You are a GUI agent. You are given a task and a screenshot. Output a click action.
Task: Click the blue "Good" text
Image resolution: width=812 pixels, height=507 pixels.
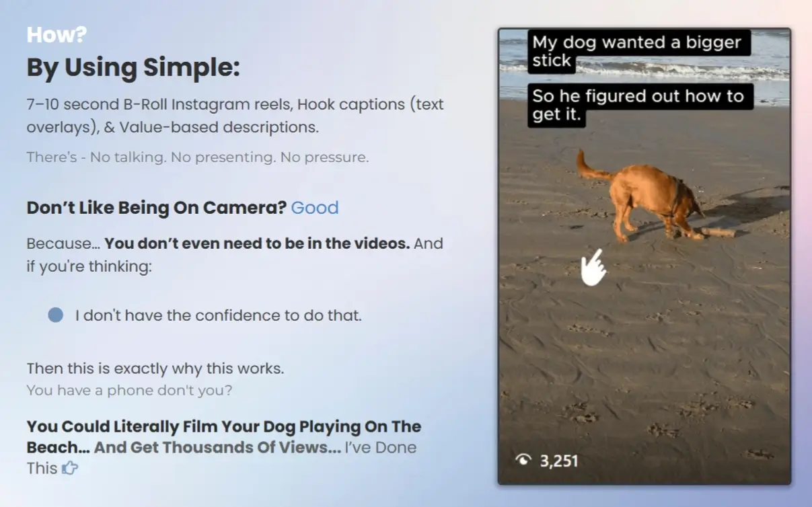click(315, 208)
